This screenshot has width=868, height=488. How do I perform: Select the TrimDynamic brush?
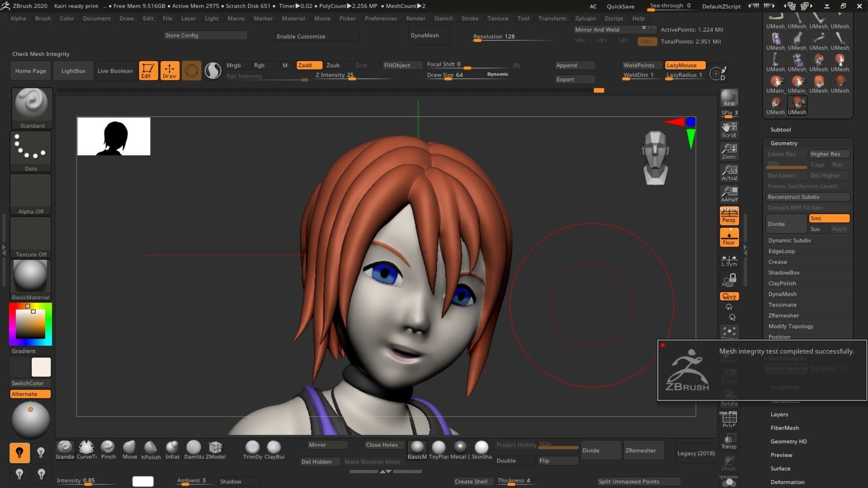click(252, 450)
